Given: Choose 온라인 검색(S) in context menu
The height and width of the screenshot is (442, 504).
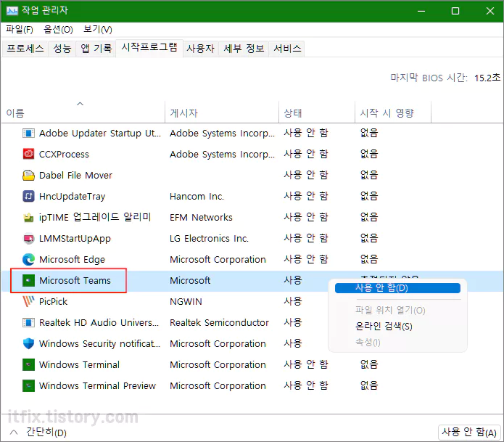Looking at the screenshot, I should [384, 327].
